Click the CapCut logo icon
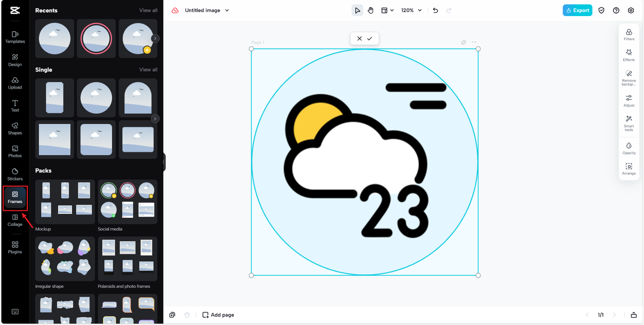 [x=15, y=10]
